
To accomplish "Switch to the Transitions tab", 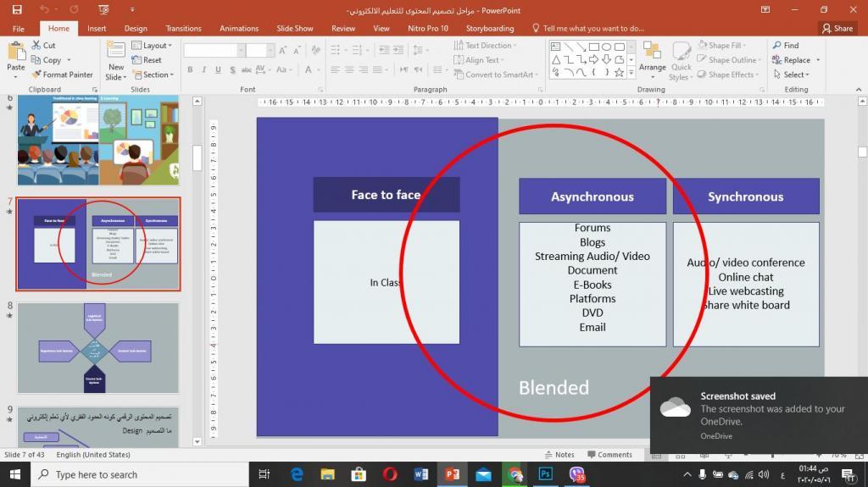I will 184,28.
